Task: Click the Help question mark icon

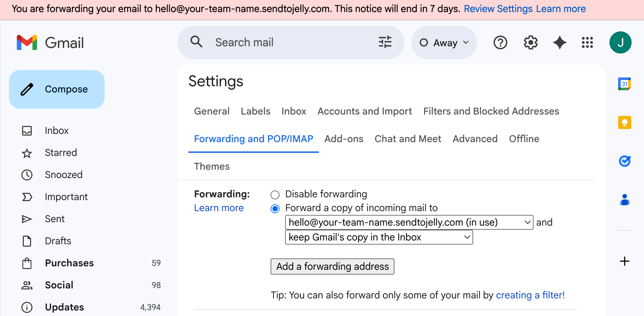Action: (500, 42)
